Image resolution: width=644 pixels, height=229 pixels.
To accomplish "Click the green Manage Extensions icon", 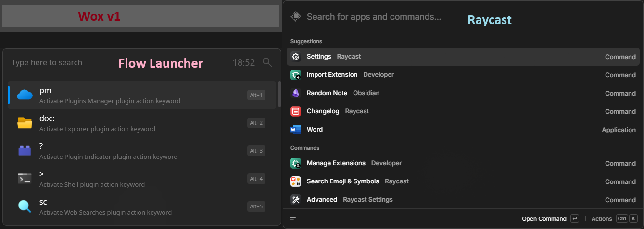I will [296, 163].
